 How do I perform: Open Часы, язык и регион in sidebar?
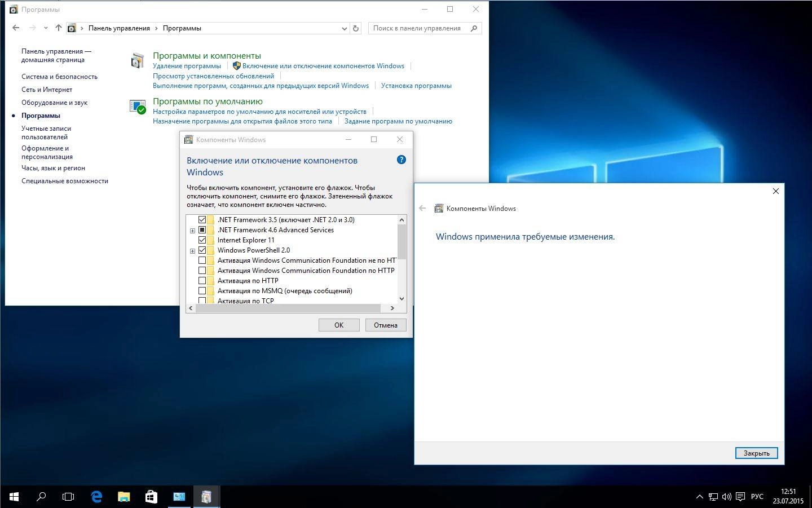[x=53, y=168]
